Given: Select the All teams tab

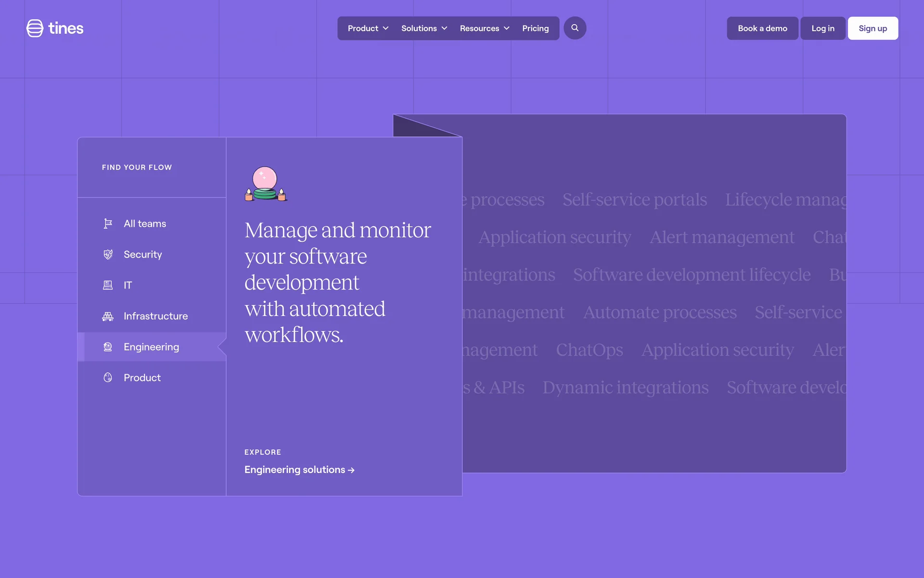Looking at the screenshot, I should point(145,223).
